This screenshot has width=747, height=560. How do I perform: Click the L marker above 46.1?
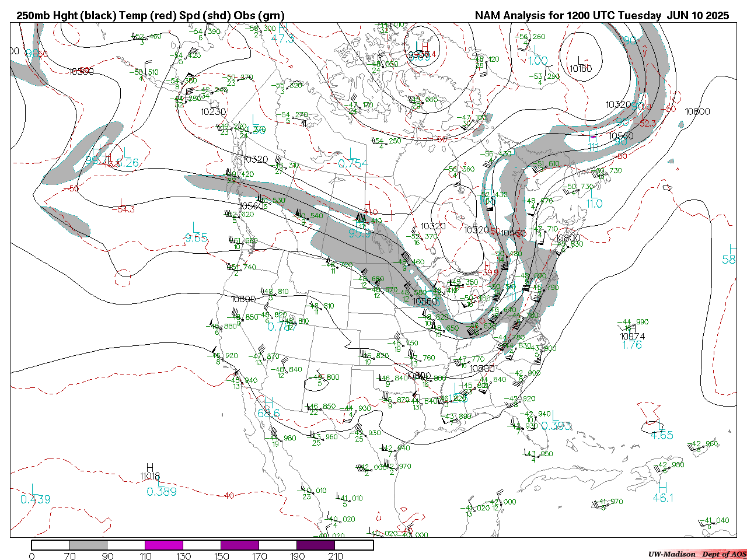pos(662,487)
